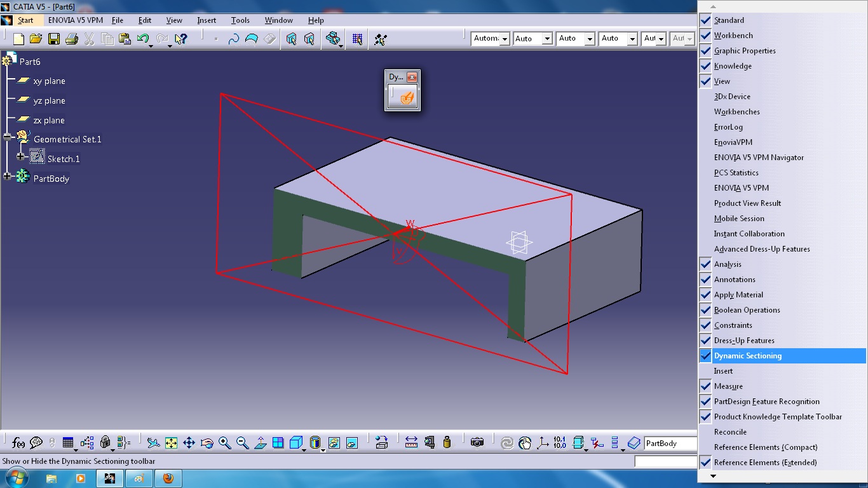The width and height of the screenshot is (868, 488).
Task: Activate the What's This help pointer
Action: [180, 39]
